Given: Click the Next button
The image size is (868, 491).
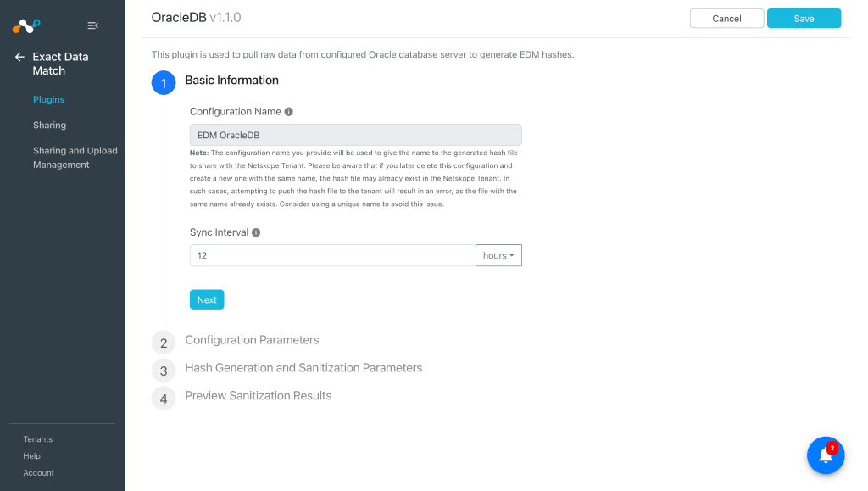Looking at the screenshot, I should coord(207,299).
